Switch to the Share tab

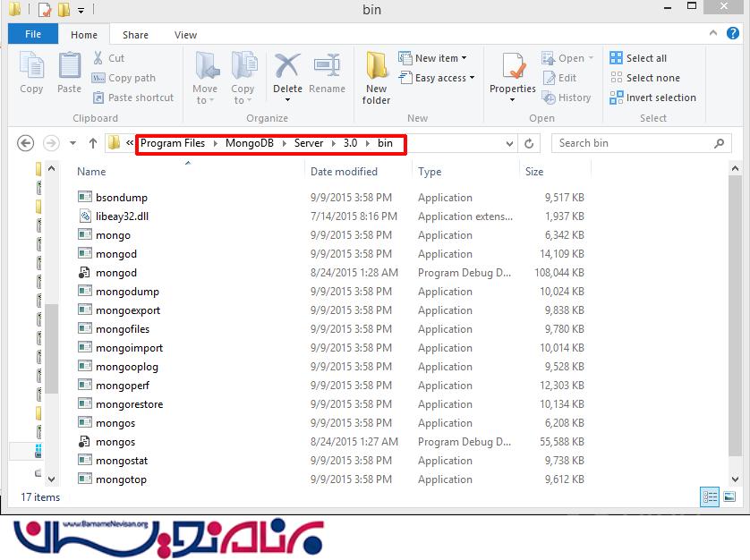point(135,35)
